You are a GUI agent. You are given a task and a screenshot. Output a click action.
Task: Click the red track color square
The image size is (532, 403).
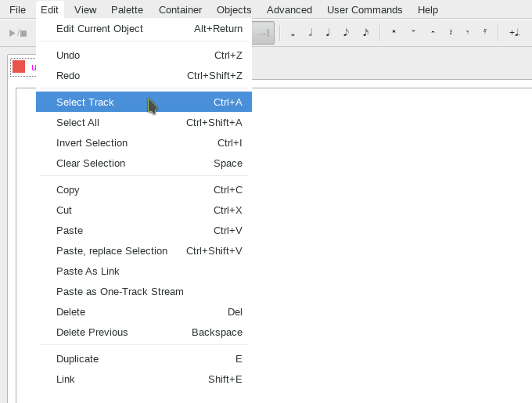pyautogui.click(x=19, y=67)
